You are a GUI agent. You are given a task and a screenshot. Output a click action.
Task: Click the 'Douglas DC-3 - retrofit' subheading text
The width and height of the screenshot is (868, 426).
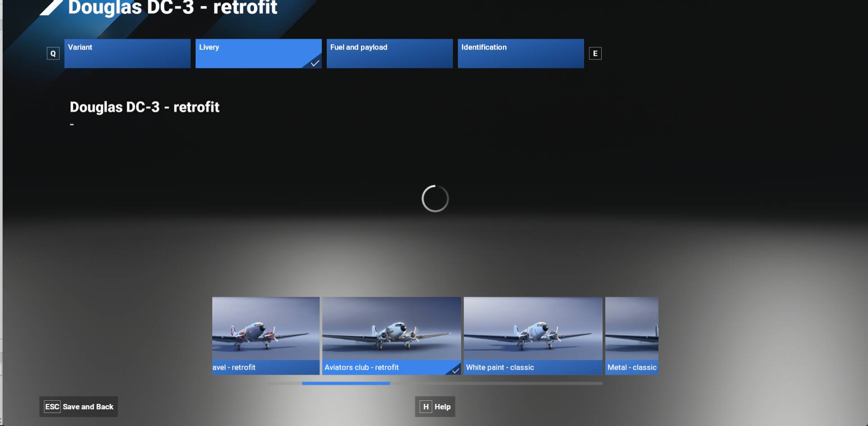[x=145, y=107]
